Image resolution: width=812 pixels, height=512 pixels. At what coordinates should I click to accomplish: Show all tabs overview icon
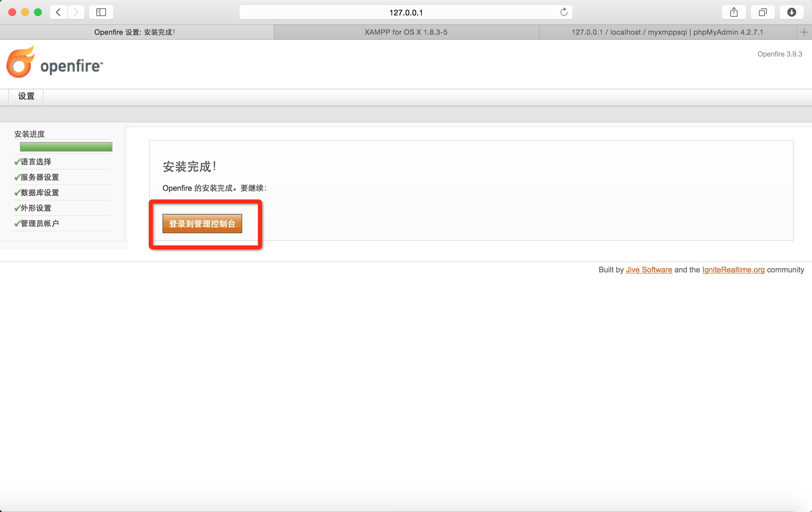763,13
